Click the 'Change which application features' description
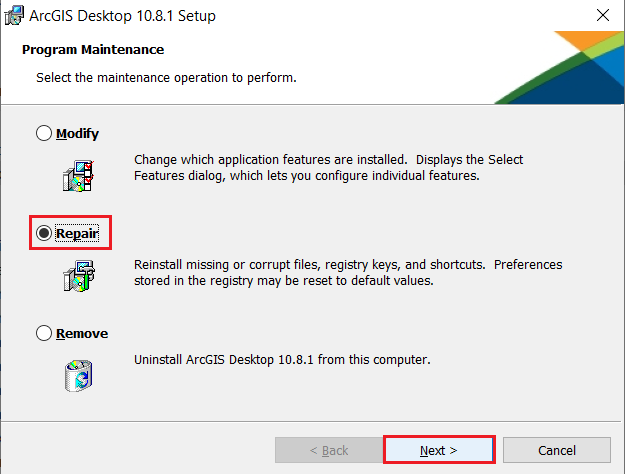Screen dimensions: 625x474 tap(329, 168)
